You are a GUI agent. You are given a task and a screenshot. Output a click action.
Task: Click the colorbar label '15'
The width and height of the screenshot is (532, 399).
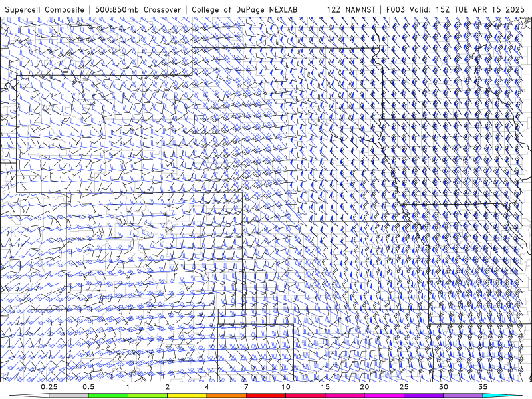(x=325, y=387)
